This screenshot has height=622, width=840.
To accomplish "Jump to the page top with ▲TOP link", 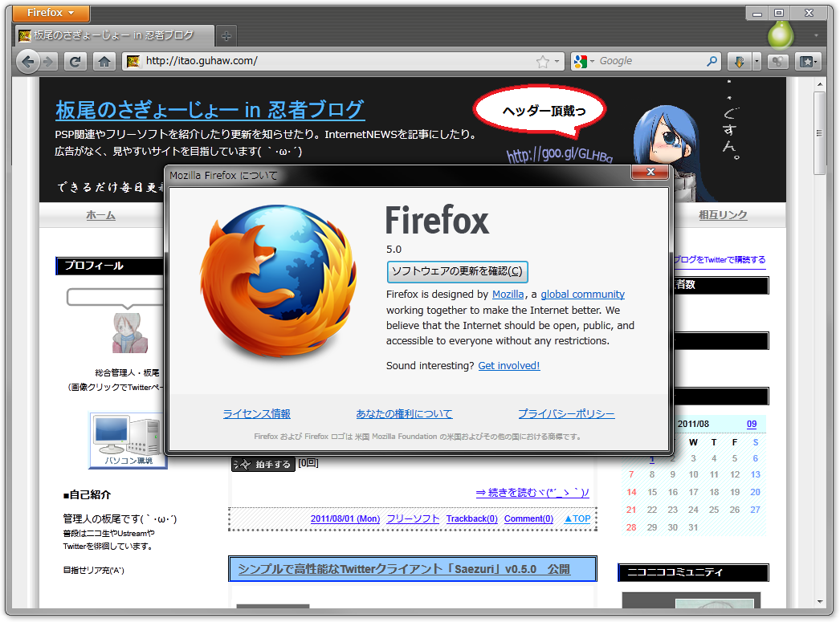I will click(577, 518).
